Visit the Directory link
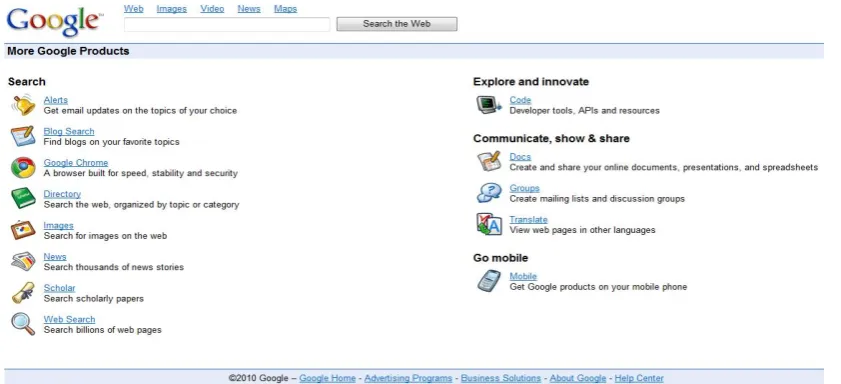841x384 pixels. pyautogui.click(x=62, y=194)
